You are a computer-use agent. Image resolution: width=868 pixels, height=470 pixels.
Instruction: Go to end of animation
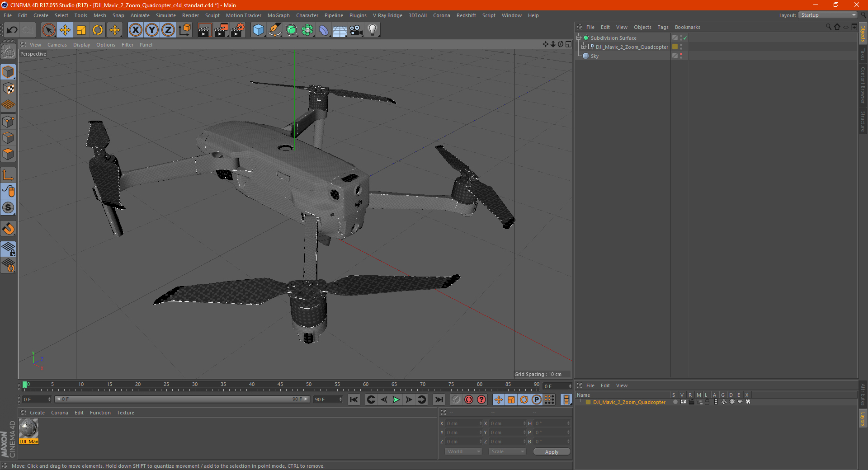click(x=439, y=399)
